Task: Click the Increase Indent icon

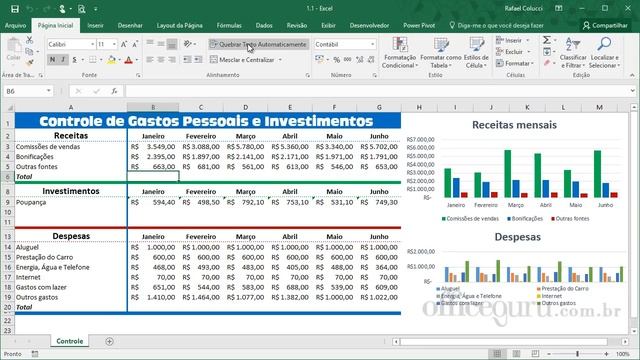Action: pyautogui.click(x=198, y=60)
